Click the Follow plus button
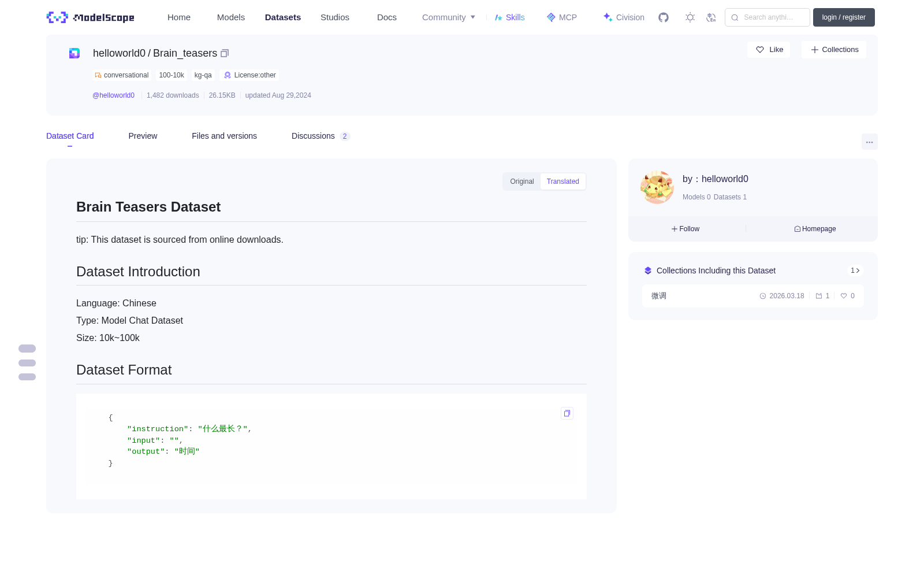The height and width of the screenshot is (578, 924). tap(685, 229)
